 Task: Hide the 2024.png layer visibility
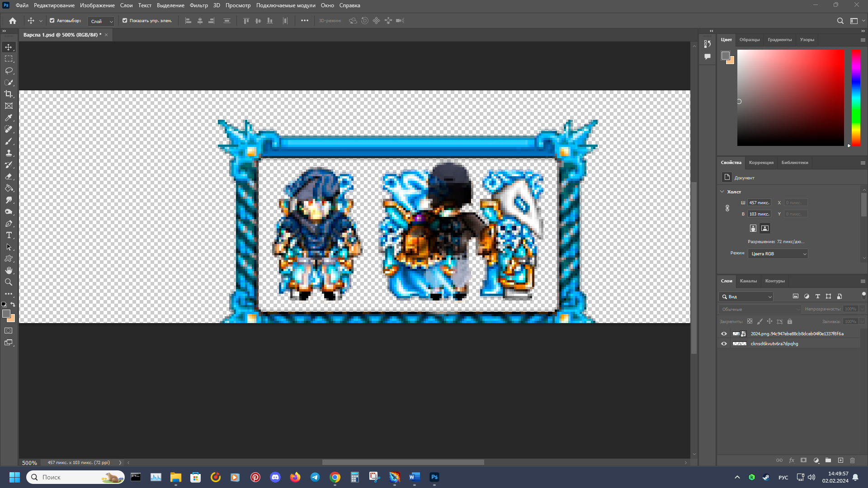(x=724, y=334)
